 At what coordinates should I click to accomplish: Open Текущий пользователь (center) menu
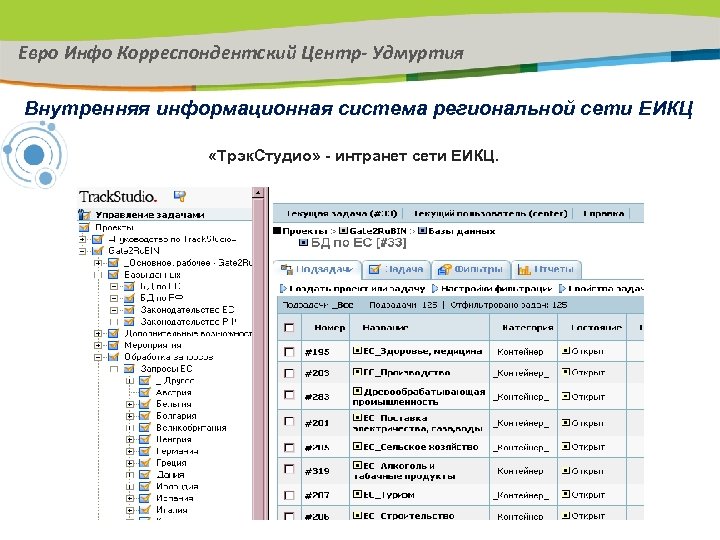[490, 214]
